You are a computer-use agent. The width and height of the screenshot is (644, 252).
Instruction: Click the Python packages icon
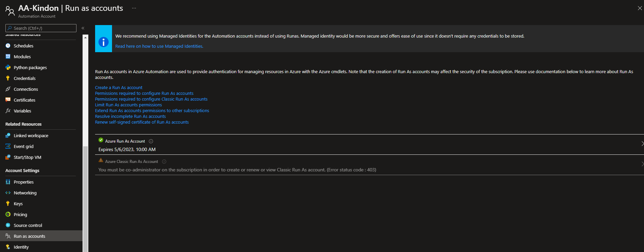[8, 67]
